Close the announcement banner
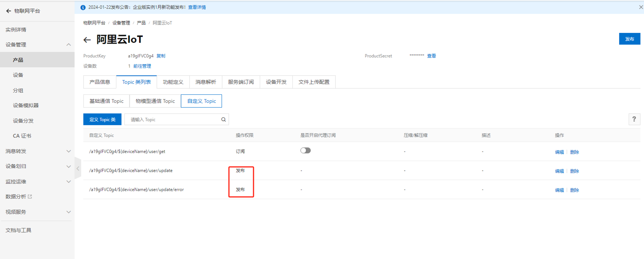This screenshot has height=259, width=644. [641, 7]
